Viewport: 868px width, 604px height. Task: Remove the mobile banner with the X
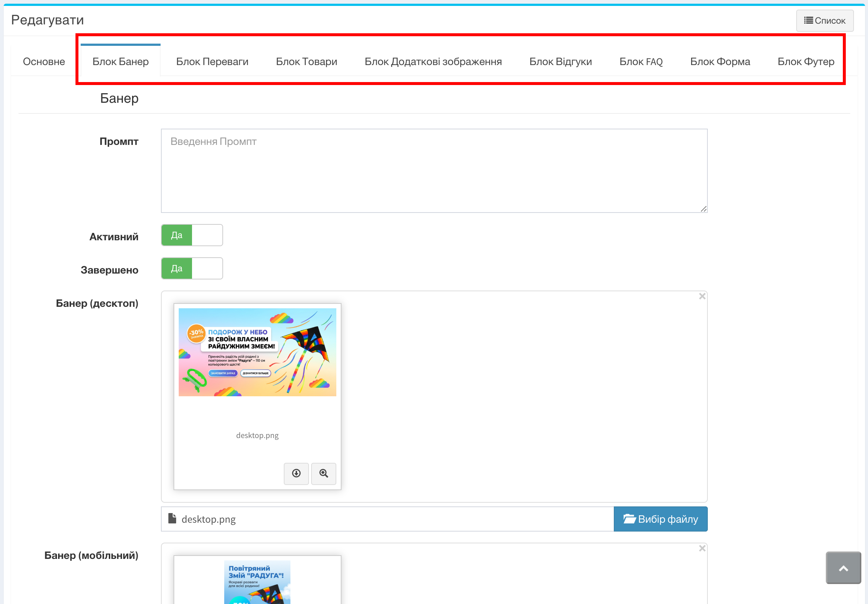[x=702, y=548]
